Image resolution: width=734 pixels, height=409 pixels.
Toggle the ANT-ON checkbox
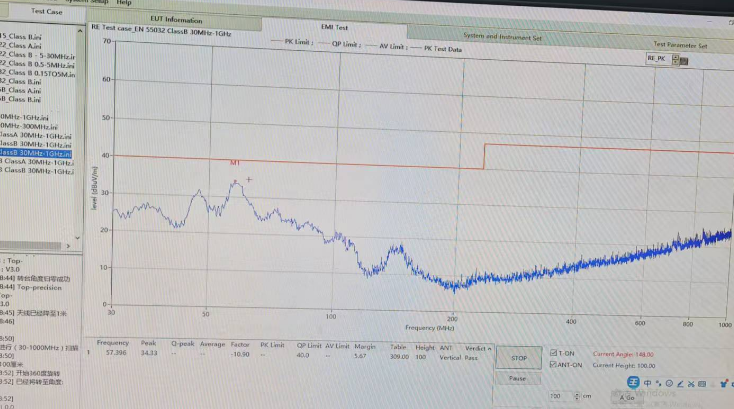(x=553, y=365)
